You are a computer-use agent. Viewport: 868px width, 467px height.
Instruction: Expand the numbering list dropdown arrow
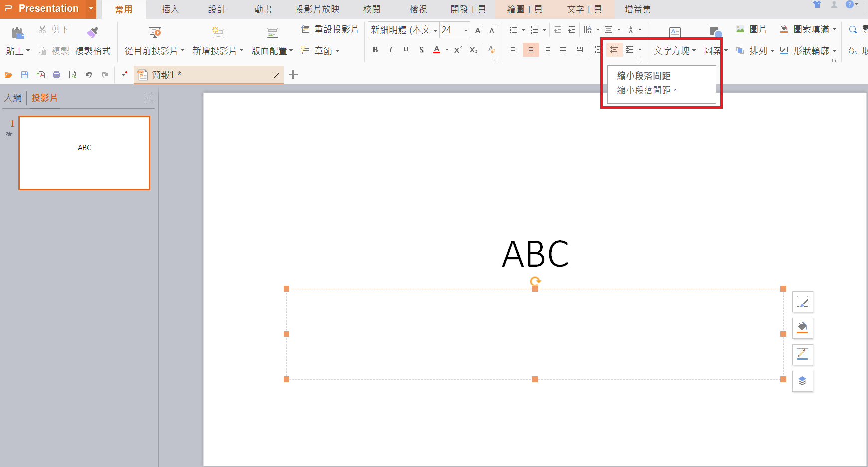coord(544,30)
